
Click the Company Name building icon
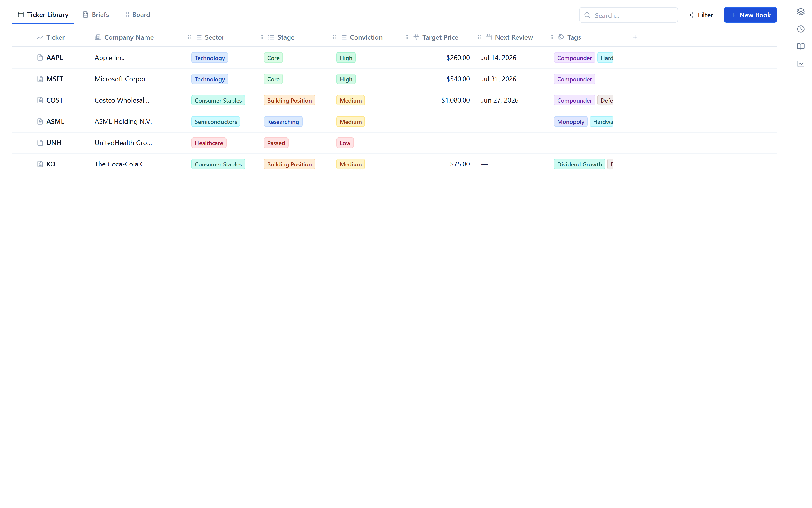[98, 37]
